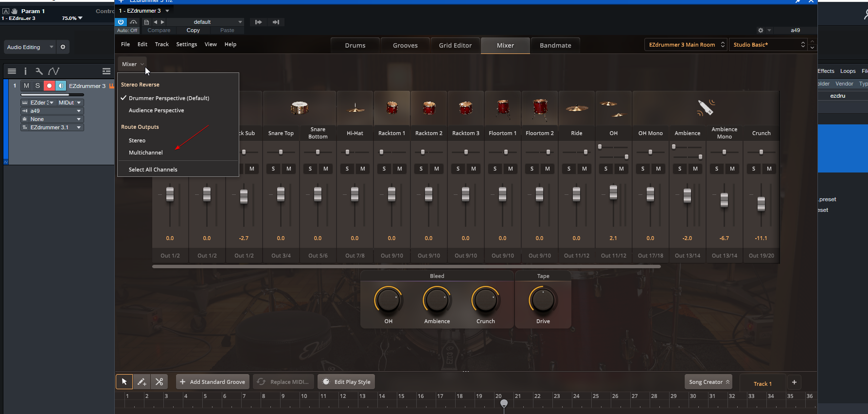Image resolution: width=868 pixels, height=414 pixels.
Task: Mute the Hi-Hat channel
Action: (x=363, y=169)
